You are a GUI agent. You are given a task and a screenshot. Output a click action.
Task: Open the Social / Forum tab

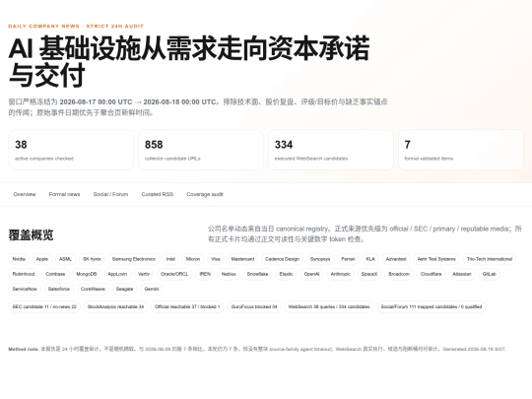point(110,194)
